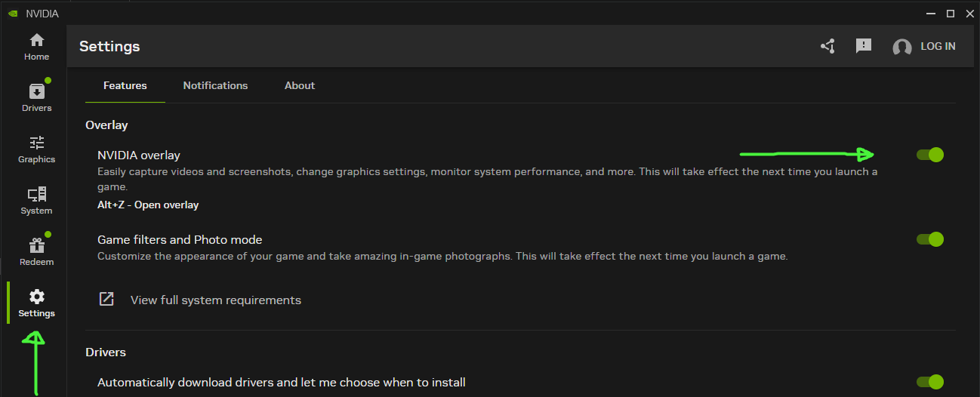This screenshot has height=397, width=980.
Task: Click the Settings gear icon
Action: [36, 297]
